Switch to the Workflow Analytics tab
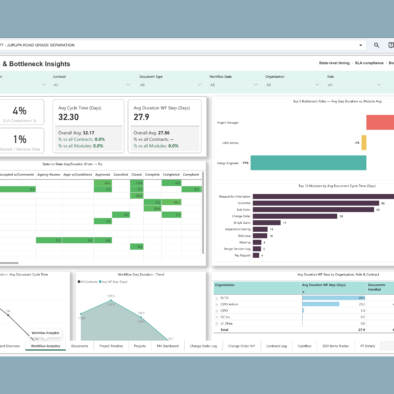 (46, 346)
